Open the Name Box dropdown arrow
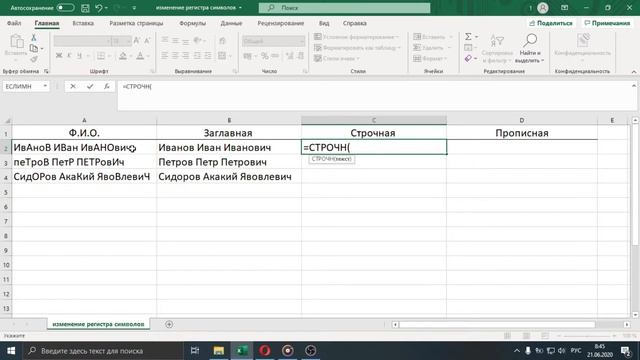 pyautogui.click(x=45, y=86)
